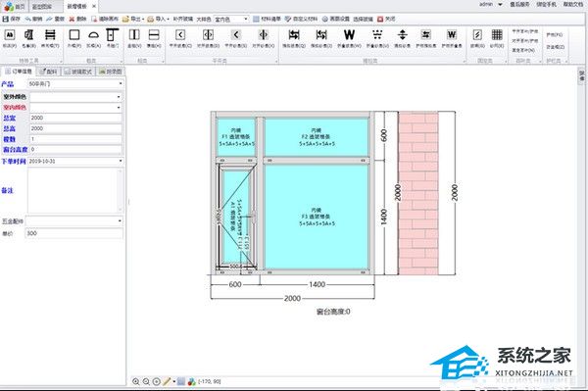The width and height of the screenshot is (588, 391).
Task: Click the zoom in magnifier at canvas bottom
Action: tap(136, 381)
